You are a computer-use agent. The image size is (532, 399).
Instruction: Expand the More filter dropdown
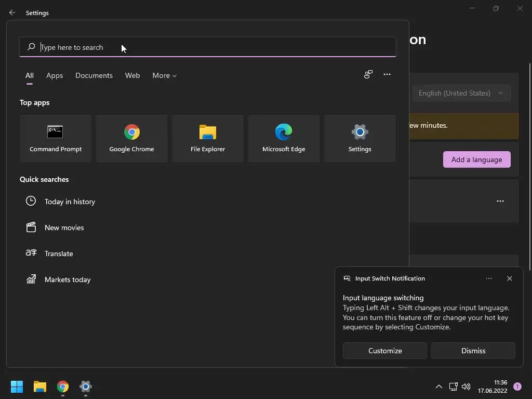tap(165, 76)
